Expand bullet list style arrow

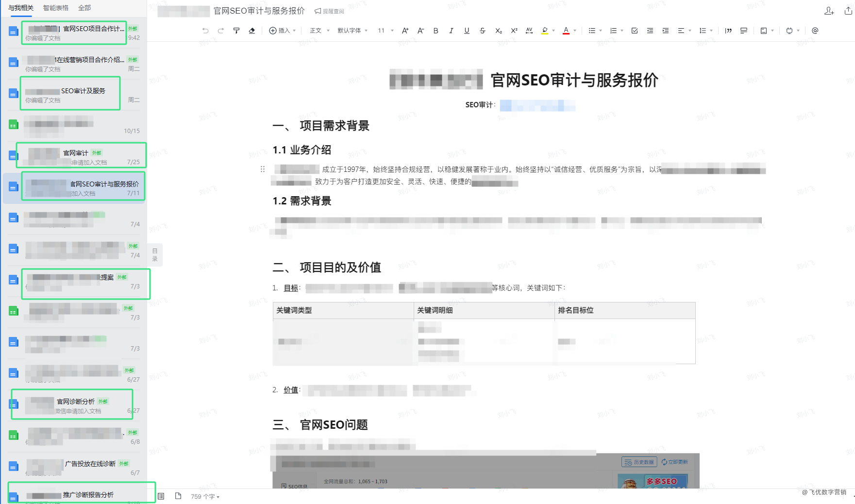601,31
